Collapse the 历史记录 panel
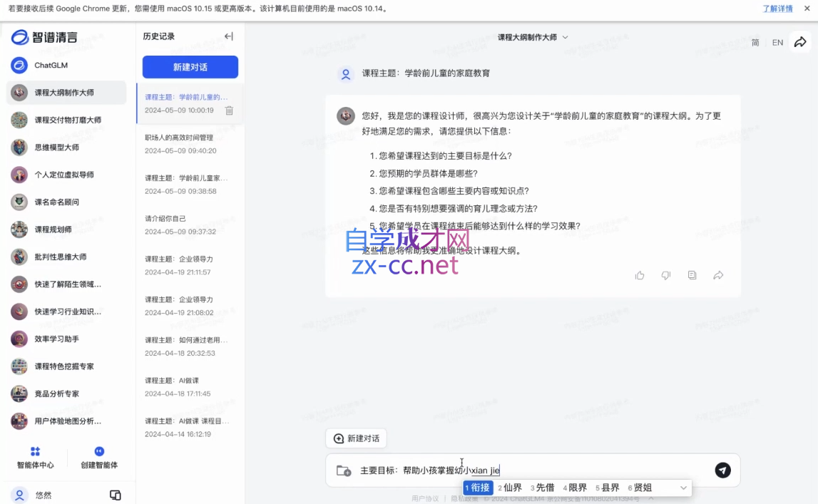Screen dimensions: 818x504 [228, 36]
